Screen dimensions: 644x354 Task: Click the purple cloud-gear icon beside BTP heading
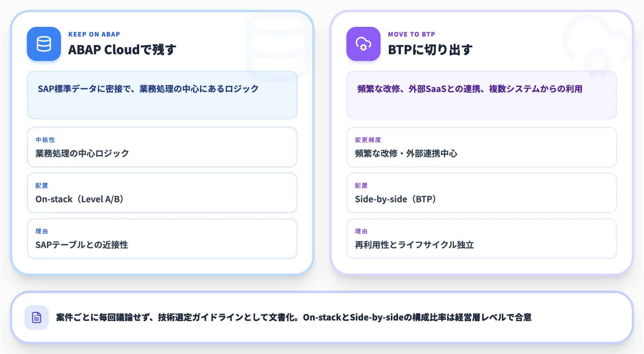(363, 44)
